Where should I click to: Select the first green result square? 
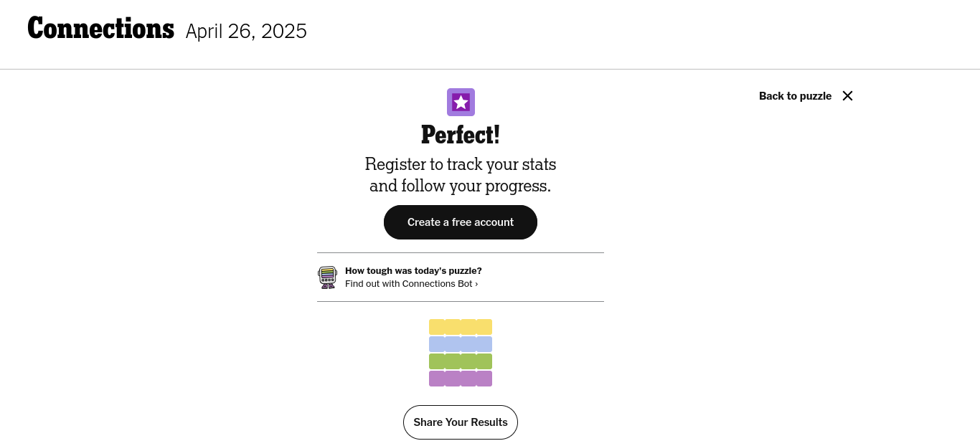[x=437, y=361]
